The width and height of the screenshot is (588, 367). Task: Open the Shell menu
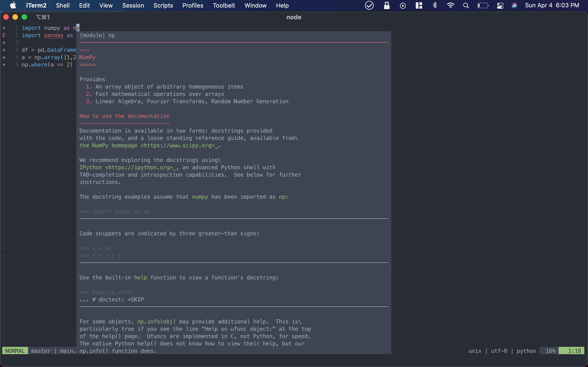pos(62,5)
